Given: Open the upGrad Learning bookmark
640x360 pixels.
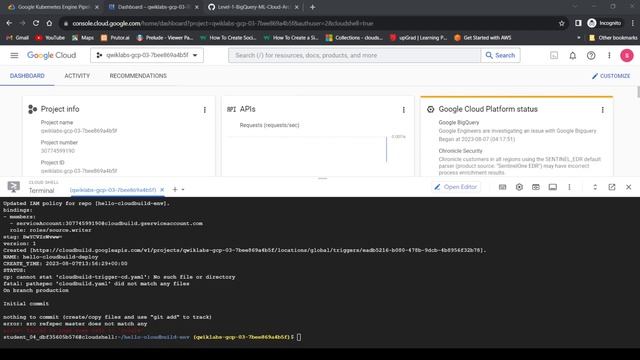Looking at the screenshot, I should click(x=418, y=38).
